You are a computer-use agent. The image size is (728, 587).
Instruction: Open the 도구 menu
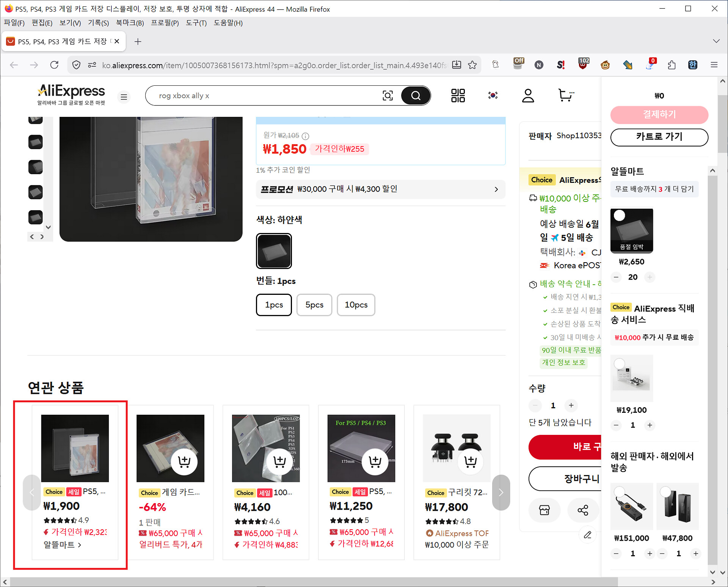point(196,23)
